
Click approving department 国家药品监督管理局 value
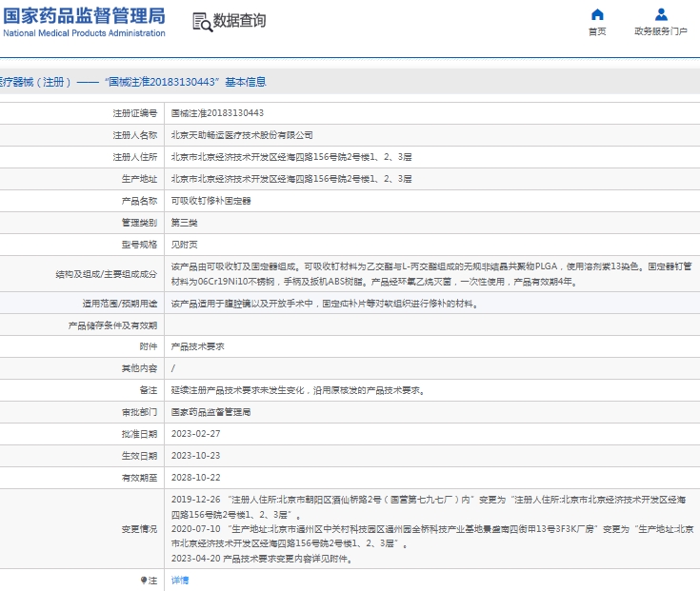tap(211, 412)
